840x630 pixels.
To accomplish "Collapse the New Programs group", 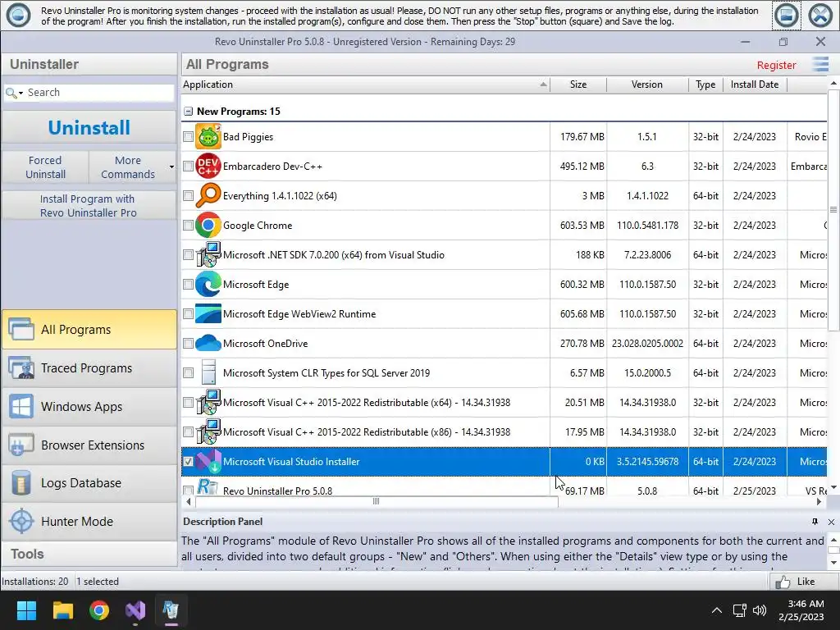I will click(188, 112).
